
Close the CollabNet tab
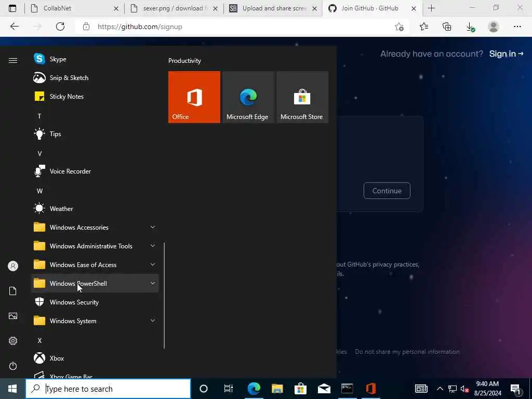116,8
